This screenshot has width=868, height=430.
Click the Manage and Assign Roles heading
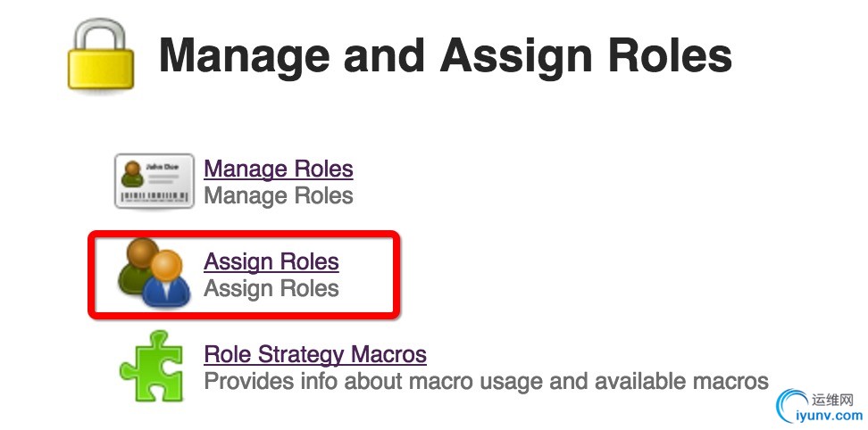point(445,55)
